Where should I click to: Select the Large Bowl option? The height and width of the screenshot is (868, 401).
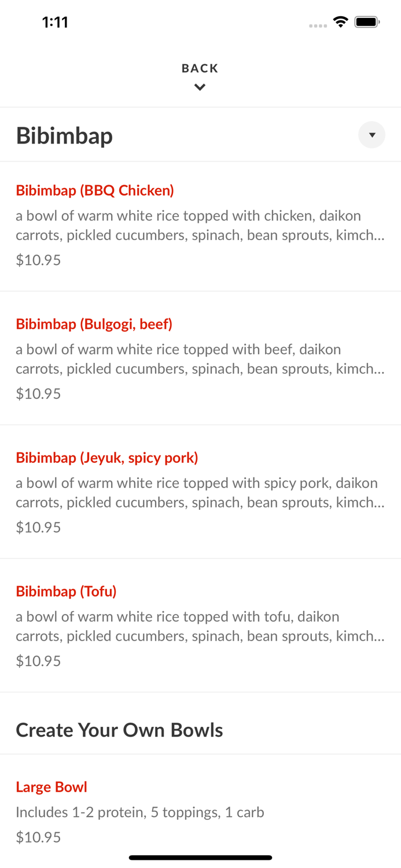point(51,787)
